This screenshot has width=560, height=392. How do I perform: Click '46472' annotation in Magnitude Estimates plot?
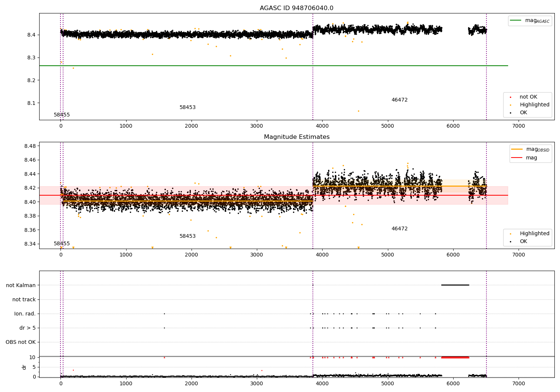[x=399, y=229]
